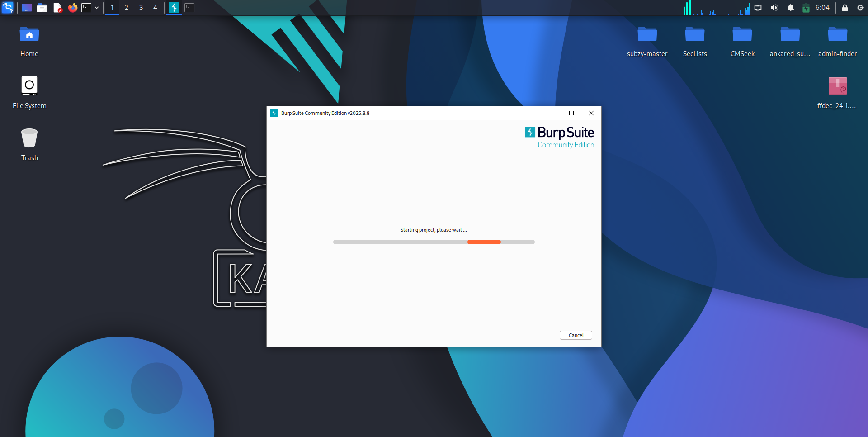868x437 pixels.
Task: Select the admin-finder desktop folder
Action: click(838, 42)
